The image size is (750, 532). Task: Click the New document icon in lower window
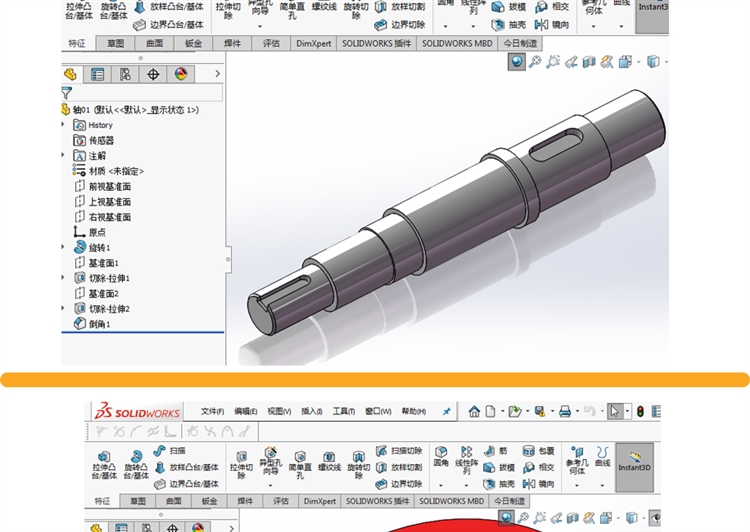(x=490, y=411)
